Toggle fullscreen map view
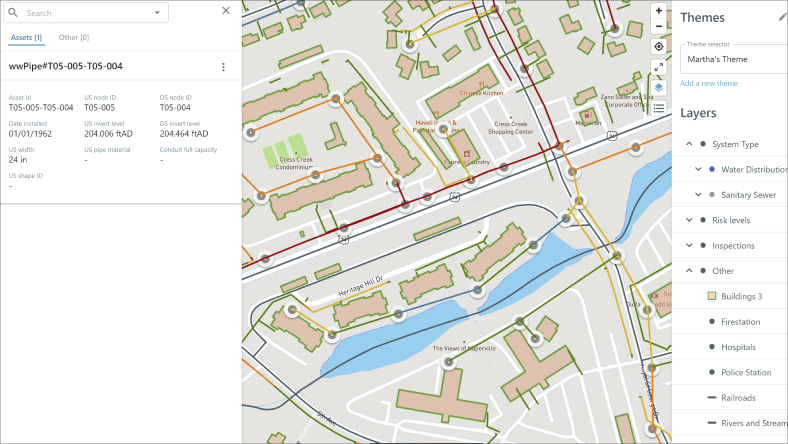The width and height of the screenshot is (788, 444). coord(659,67)
